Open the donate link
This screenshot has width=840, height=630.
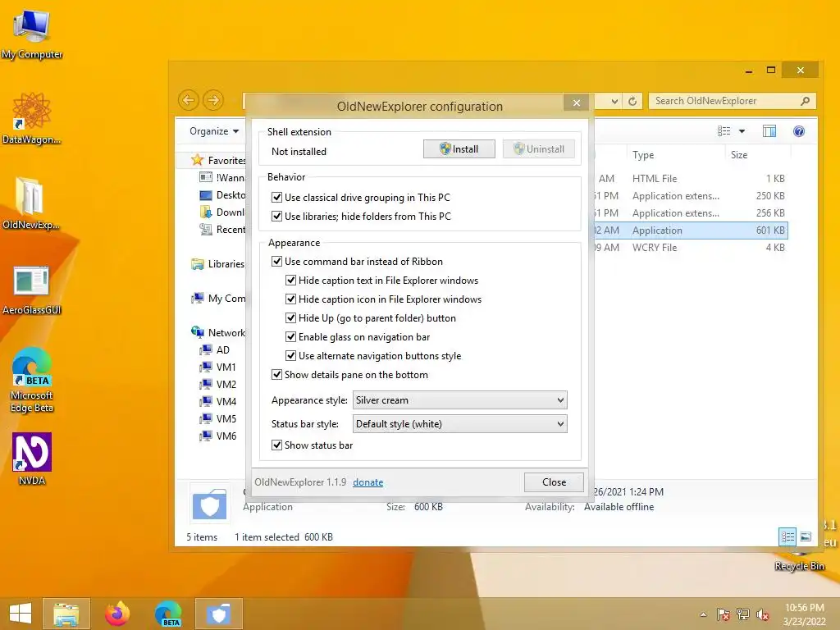[x=368, y=482]
